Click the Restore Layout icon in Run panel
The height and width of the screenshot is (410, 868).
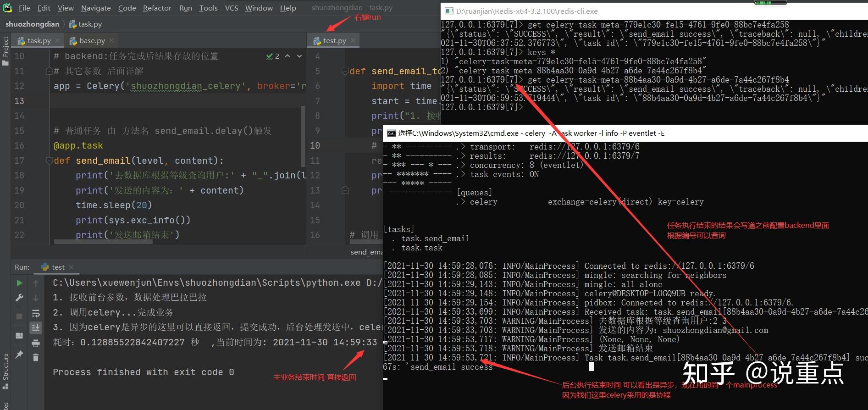19,336
